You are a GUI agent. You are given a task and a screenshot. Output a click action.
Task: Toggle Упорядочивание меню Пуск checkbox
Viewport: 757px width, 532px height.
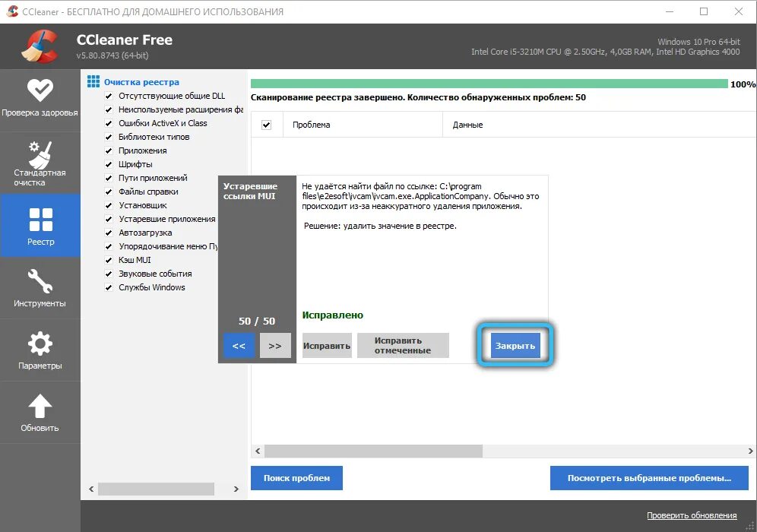pyautogui.click(x=109, y=247)
